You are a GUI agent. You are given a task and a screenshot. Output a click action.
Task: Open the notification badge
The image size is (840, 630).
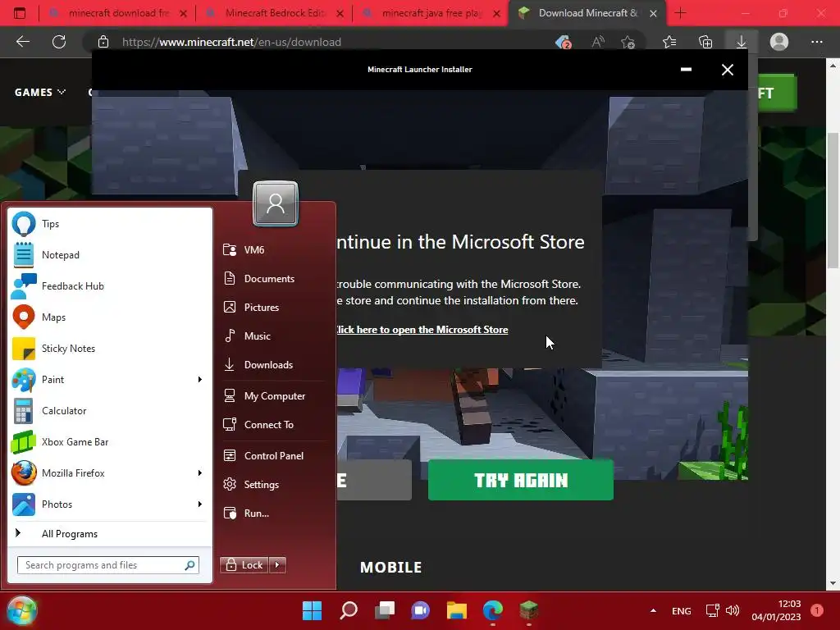[817, 610]
